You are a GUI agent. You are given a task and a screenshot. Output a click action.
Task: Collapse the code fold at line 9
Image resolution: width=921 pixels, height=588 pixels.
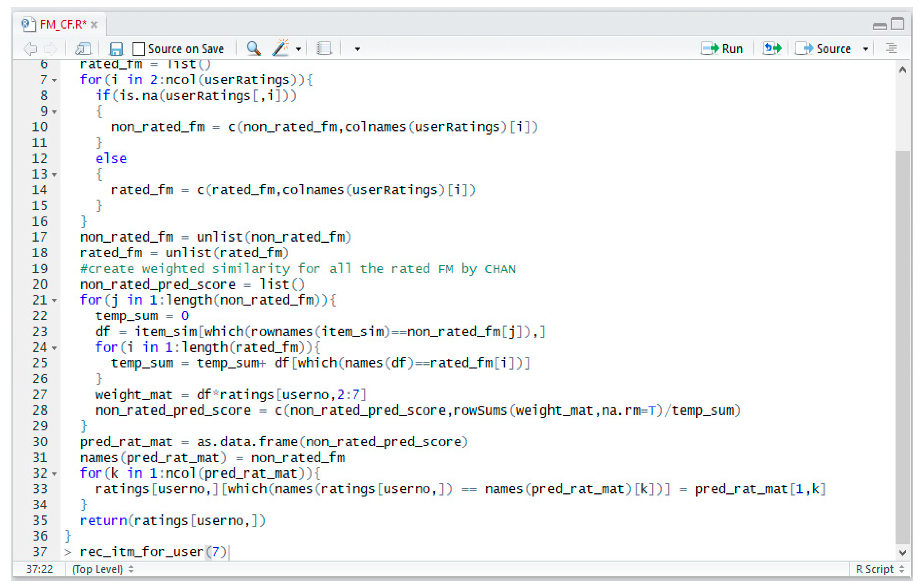pos(54,112)
